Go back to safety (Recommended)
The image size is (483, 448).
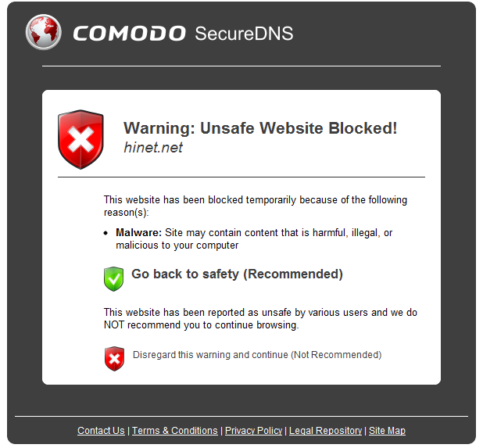point(237,274)
